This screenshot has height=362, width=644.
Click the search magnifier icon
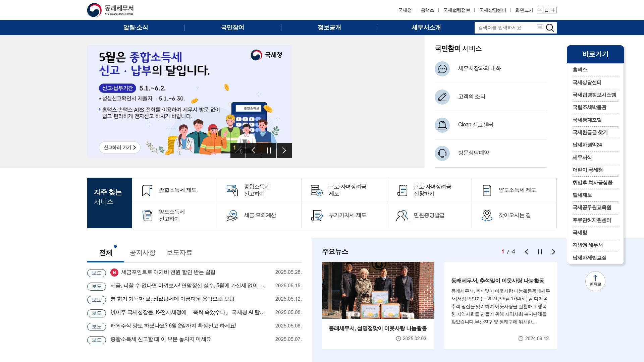(550, 27)
